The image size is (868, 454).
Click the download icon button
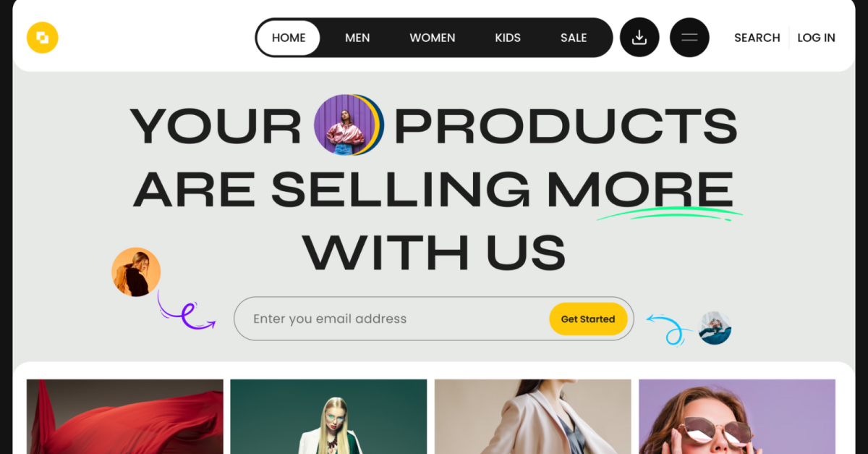pos(639,38)
